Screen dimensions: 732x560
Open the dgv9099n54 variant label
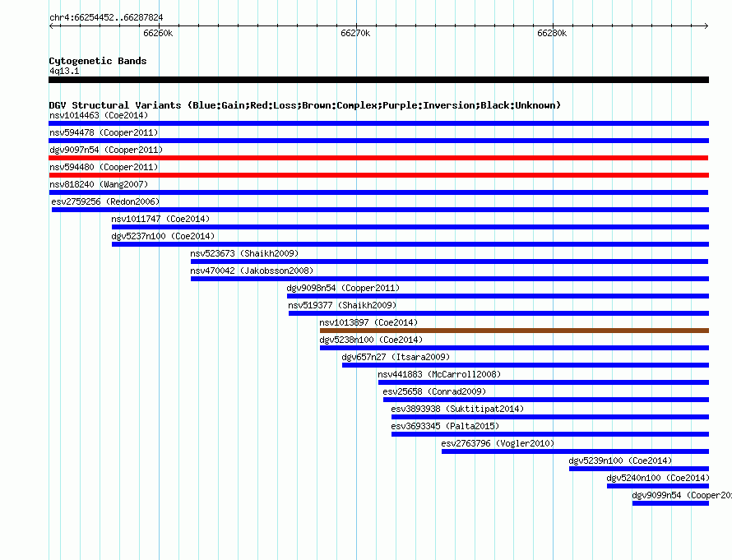682,495
